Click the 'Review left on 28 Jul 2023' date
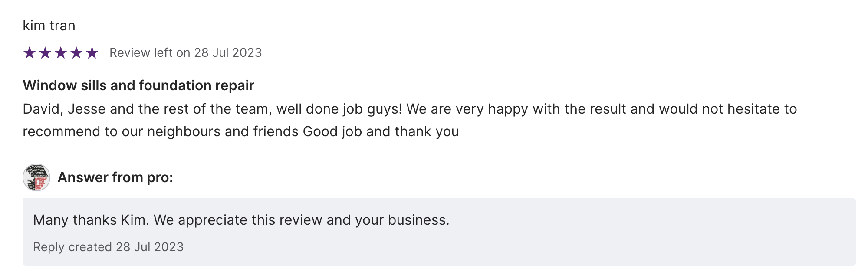This screenshot has width=868, height=275. click(185, 53)
